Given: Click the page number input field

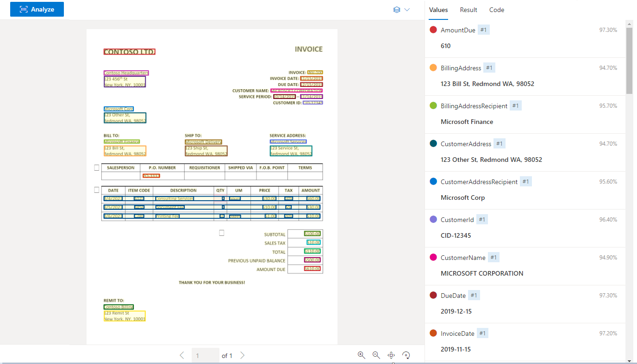Looking at the screenshot, I should [x=205, y=355].
